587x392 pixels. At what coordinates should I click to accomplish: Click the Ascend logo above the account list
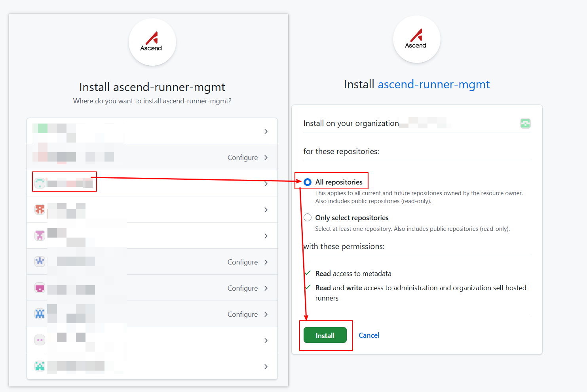(152, 42)
